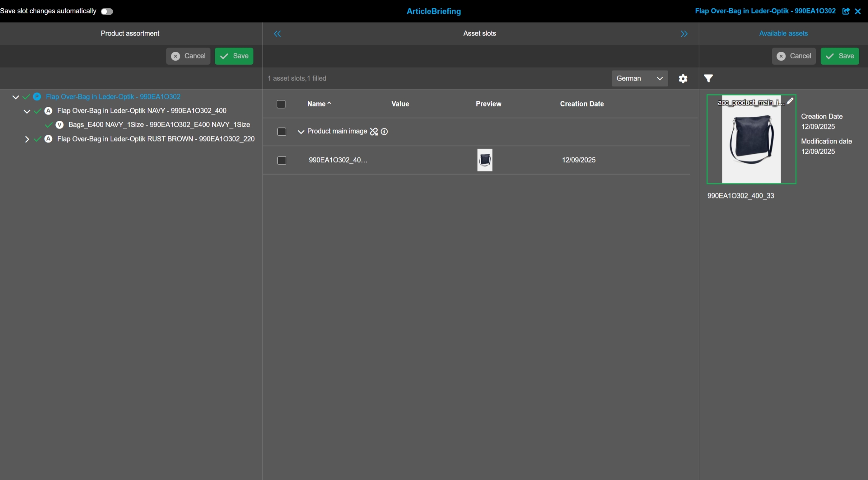Show info for Product main image

coord(384,131)
